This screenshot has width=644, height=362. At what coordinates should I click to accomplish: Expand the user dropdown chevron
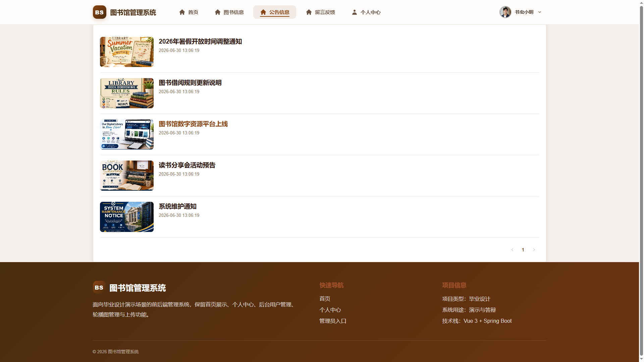coord(540,12)
